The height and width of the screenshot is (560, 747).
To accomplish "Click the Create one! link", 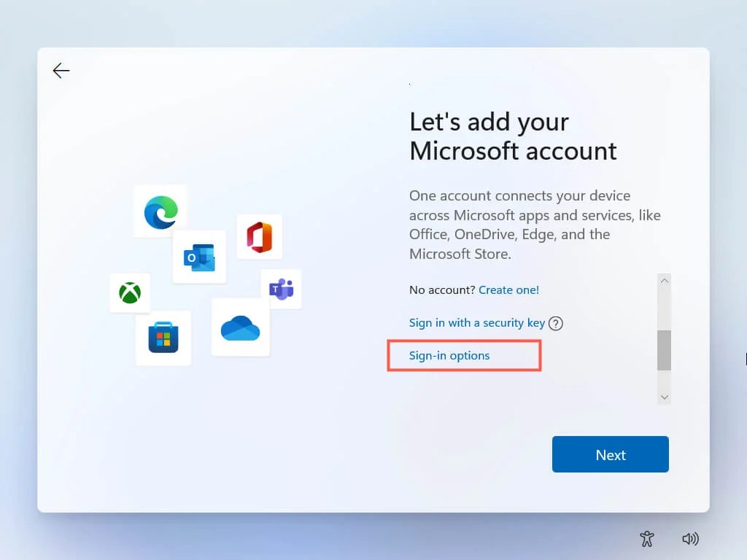I will pos(509,289).
